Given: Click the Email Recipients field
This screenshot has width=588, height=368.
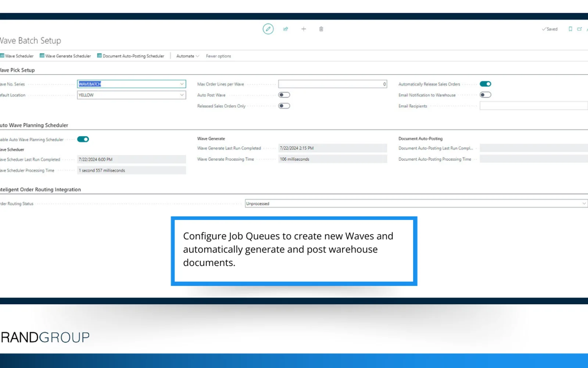Looking at the screenshot, I should [x=534, y=106].
